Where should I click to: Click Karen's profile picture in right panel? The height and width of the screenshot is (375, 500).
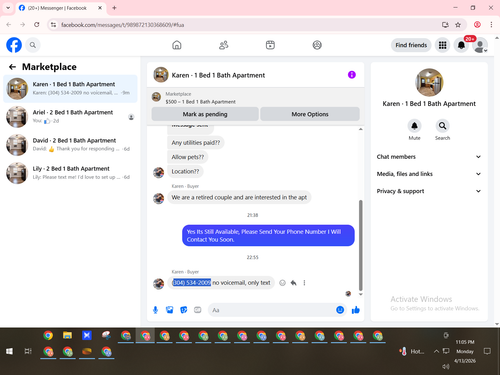tap(429, 82)
